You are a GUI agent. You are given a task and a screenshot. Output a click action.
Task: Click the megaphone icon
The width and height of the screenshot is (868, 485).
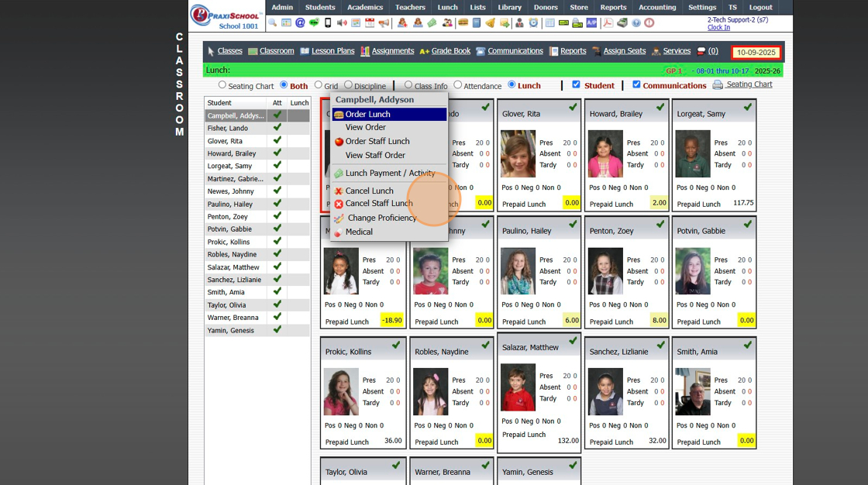384,22
